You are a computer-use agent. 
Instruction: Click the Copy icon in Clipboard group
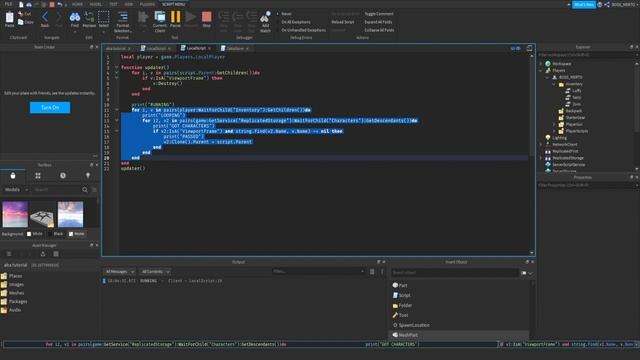[x=21, y=22]
